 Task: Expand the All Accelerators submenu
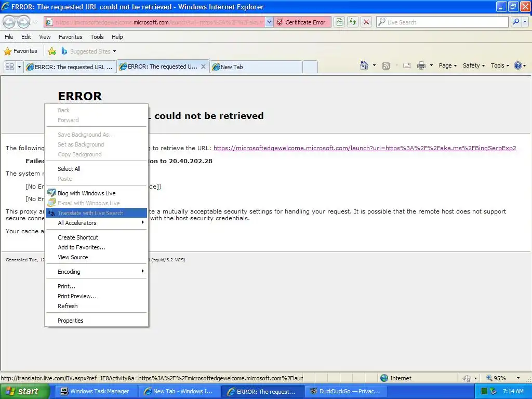click(96, 222)
